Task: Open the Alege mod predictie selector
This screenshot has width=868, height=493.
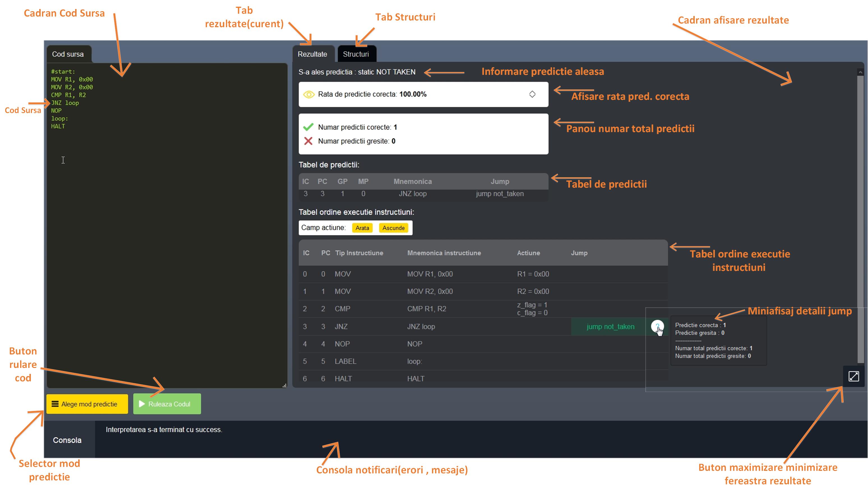Action: point(87,404)
